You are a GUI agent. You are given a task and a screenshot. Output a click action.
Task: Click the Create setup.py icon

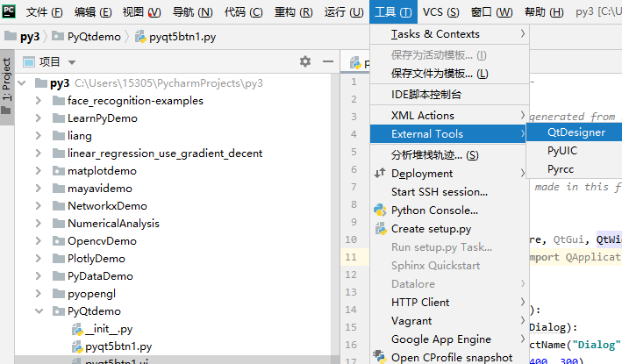[381, 229]
